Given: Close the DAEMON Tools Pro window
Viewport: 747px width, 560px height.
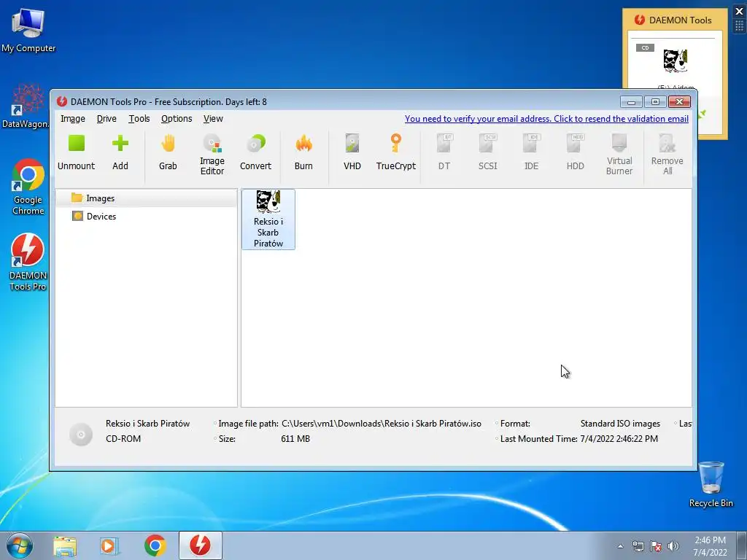Looking at the screenshot, I should click(x=679, y=102).
